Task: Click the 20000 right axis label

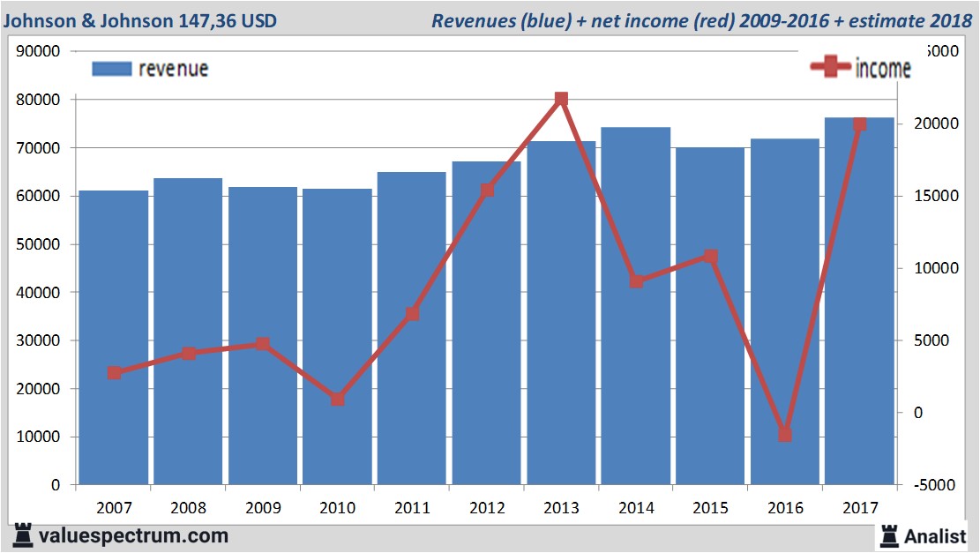Action: pyautogui.click(x=936, y=123)
